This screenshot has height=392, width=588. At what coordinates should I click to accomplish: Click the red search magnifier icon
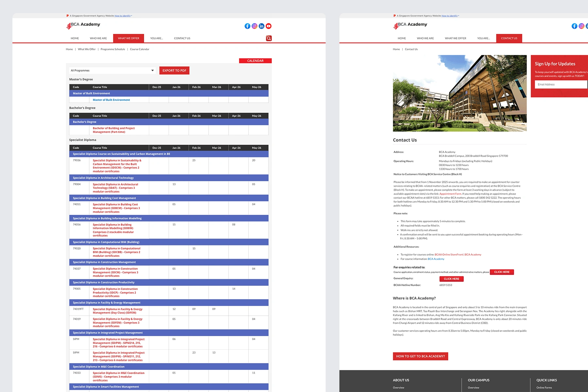(269, 38)
